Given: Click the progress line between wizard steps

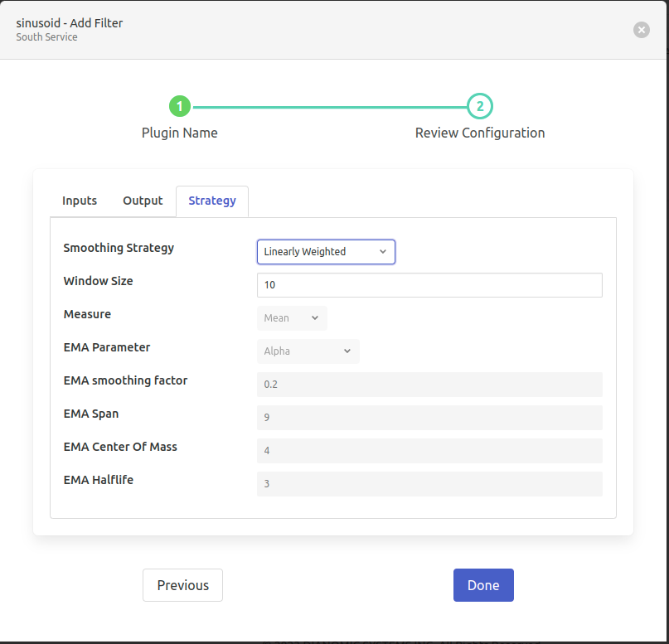Looking at the screenshot, I should [329, 107].
